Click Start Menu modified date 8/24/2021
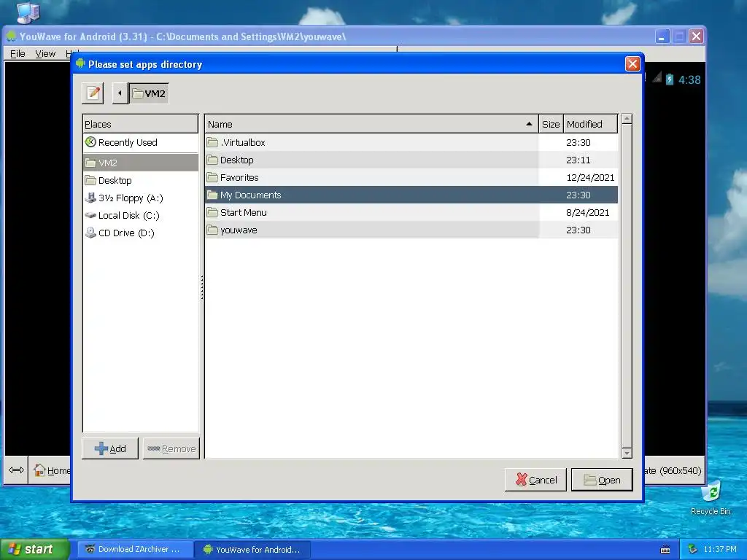Image resolution: width=747 pixels, height=560 pixels. 587,212
